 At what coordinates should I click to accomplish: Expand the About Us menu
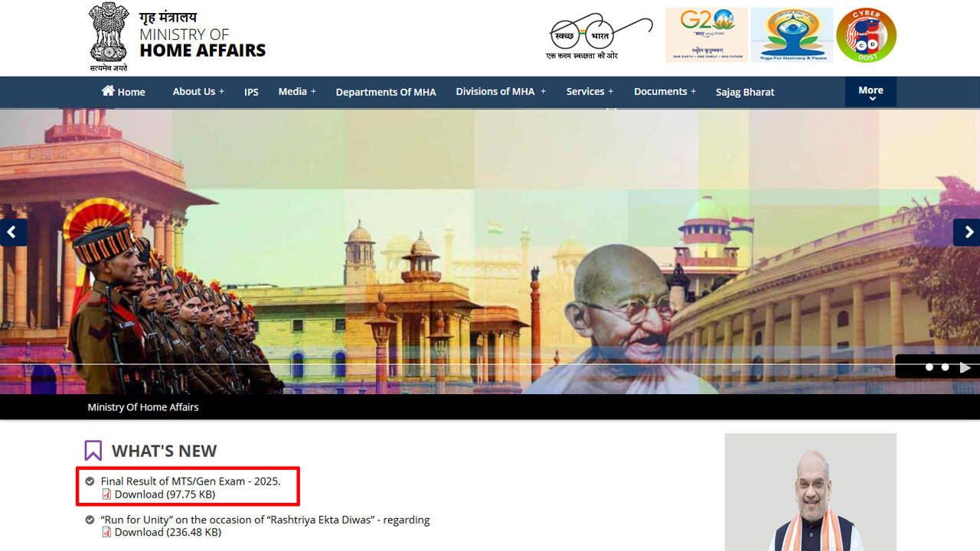[198, 91]
